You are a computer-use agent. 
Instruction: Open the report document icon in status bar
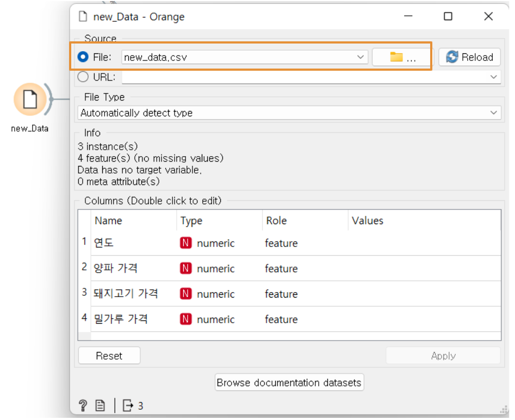(x=100, y=405)
